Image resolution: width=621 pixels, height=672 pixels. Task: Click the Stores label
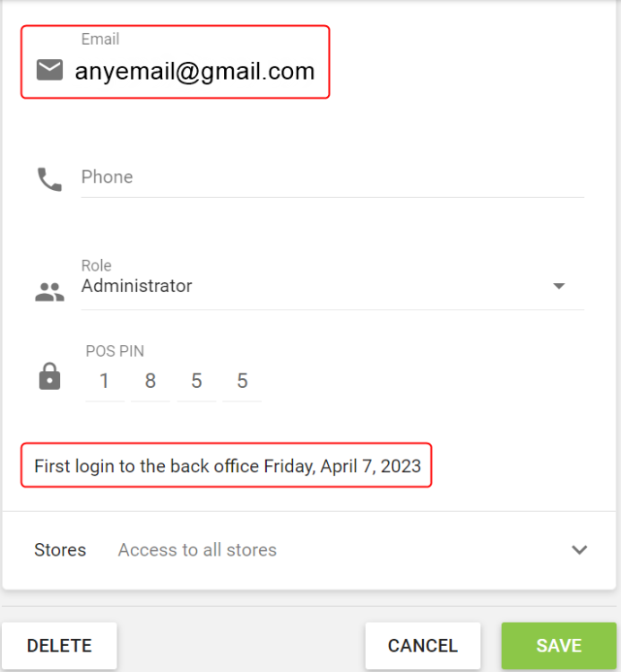coord(60,550)
